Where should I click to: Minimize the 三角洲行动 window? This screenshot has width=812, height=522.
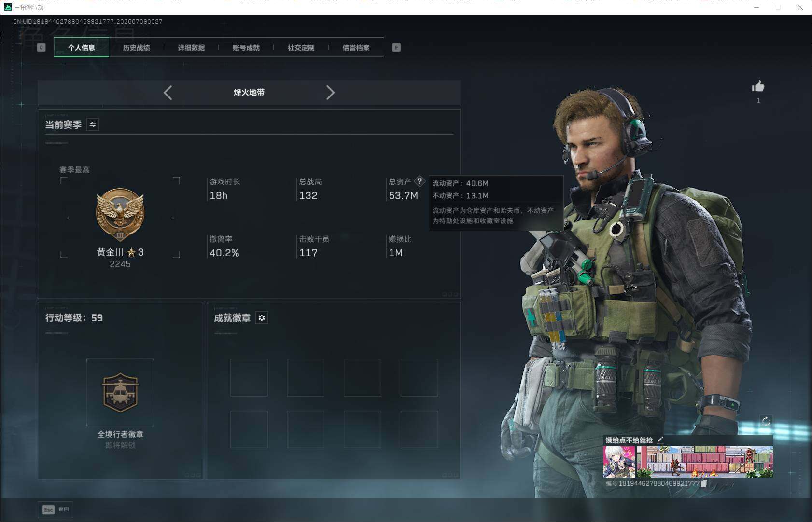756,7
